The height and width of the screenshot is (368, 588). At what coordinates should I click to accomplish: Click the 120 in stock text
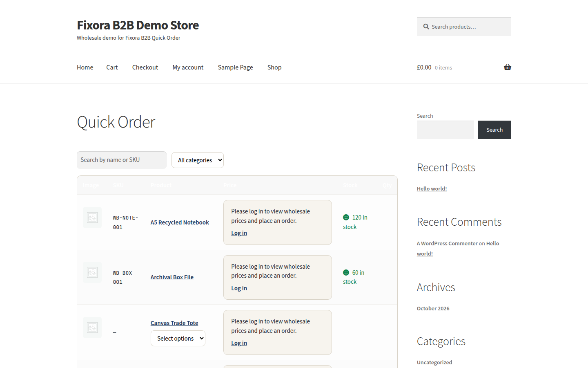pyautogui.click(x=355, y=222)
